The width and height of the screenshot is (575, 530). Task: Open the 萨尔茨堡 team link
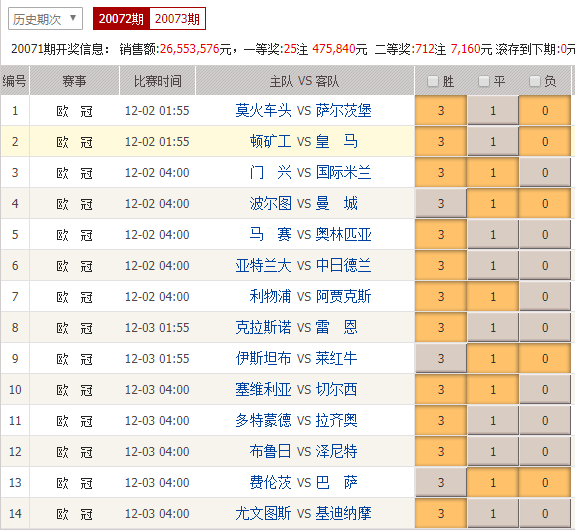344,110
